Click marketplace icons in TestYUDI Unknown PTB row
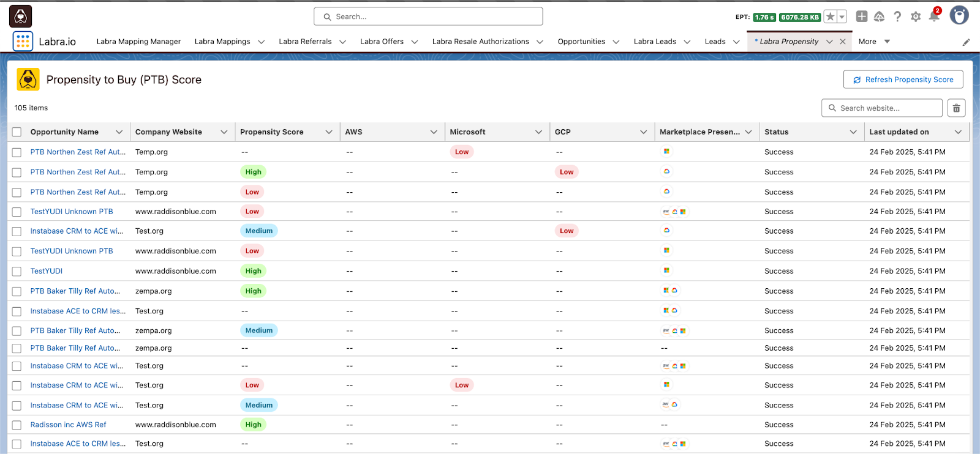The height and width of the screenshot is (454, 980). pyautogui.click(x=674, y=212)
